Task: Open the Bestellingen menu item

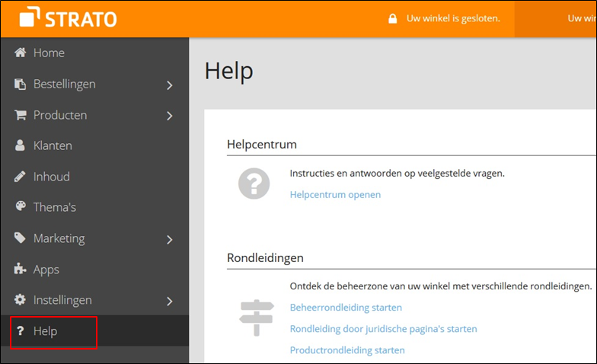Action: tap(94, 84)
